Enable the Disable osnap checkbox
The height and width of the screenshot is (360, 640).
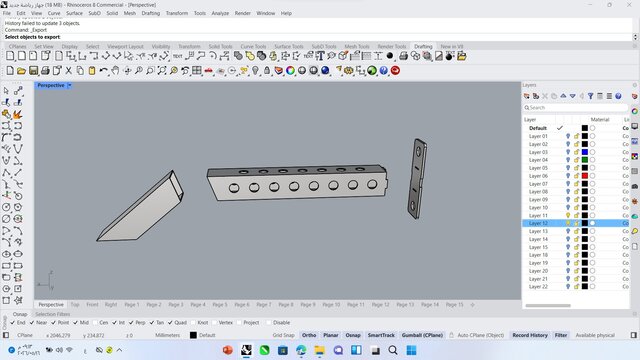(x=269, y=322)
